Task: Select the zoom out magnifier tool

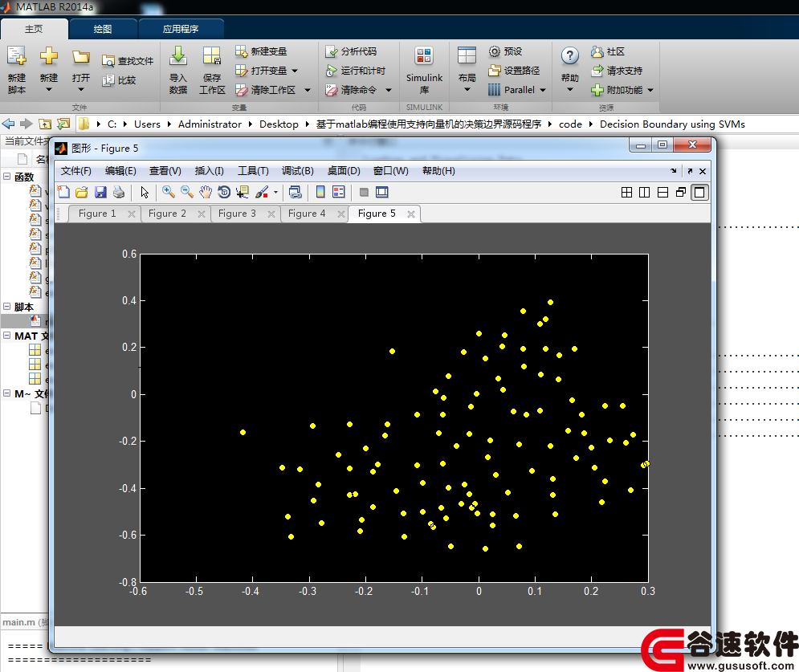Action: click(187, 192)
